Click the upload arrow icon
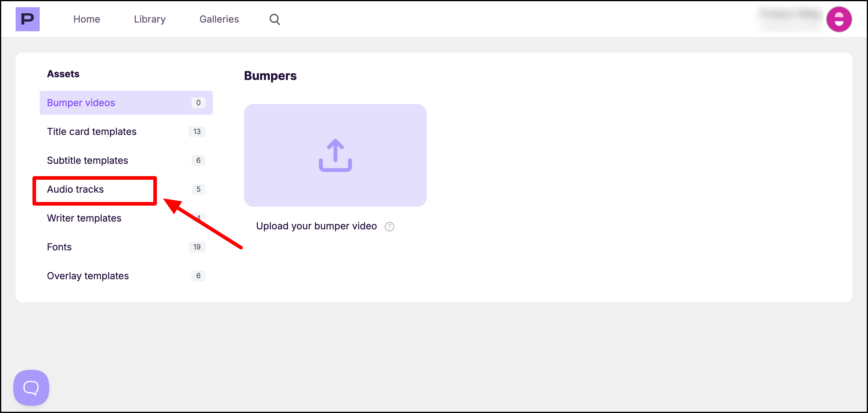The height and width of the screenshot is (413, 868). 335,155
